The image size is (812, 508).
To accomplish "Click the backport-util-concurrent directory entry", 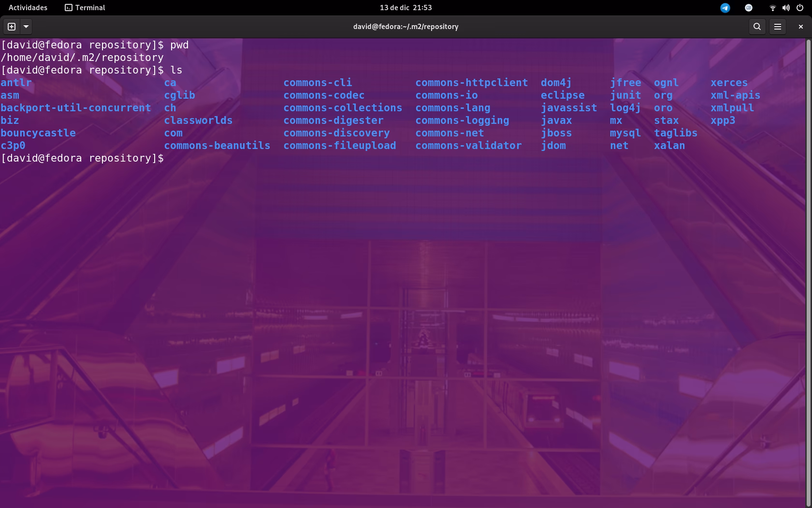I will [x=76, y=108].
